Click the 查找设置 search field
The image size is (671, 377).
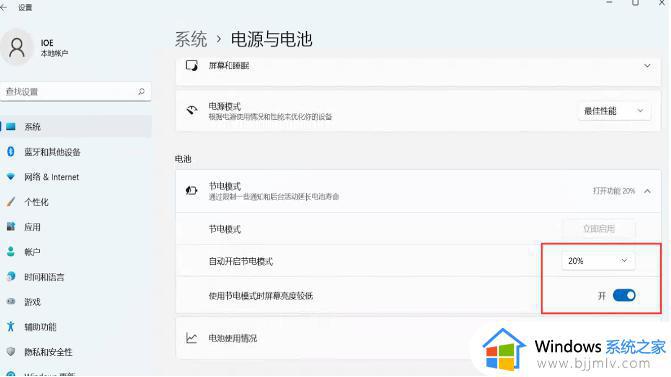pos(76,92)
